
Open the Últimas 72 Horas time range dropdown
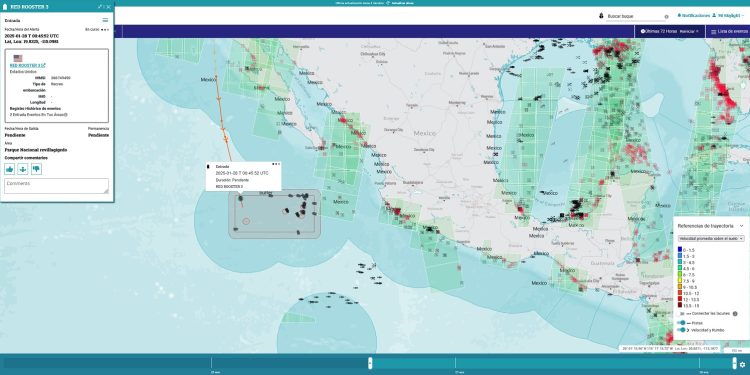click(x=658, y=32)
